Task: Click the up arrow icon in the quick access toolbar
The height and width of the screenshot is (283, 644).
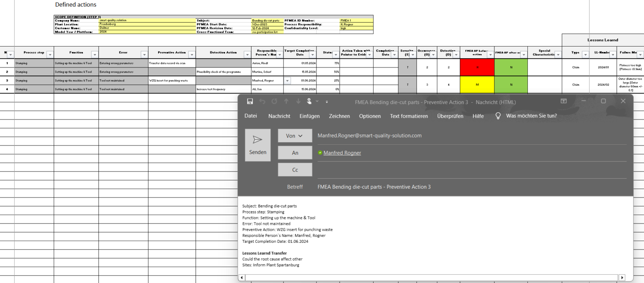Action: pyautogui.click(x=287, y=101)
